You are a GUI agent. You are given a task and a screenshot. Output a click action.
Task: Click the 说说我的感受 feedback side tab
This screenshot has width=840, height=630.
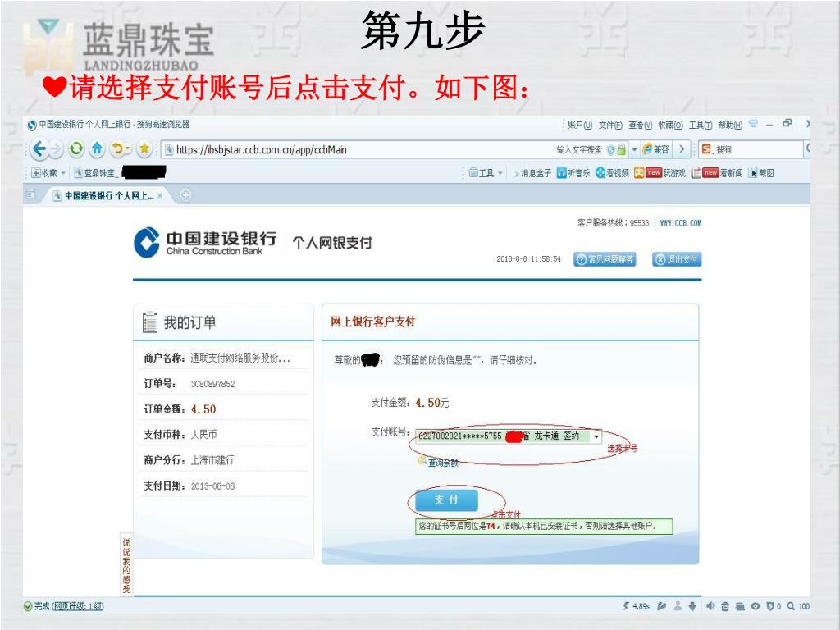click(126, 564)
